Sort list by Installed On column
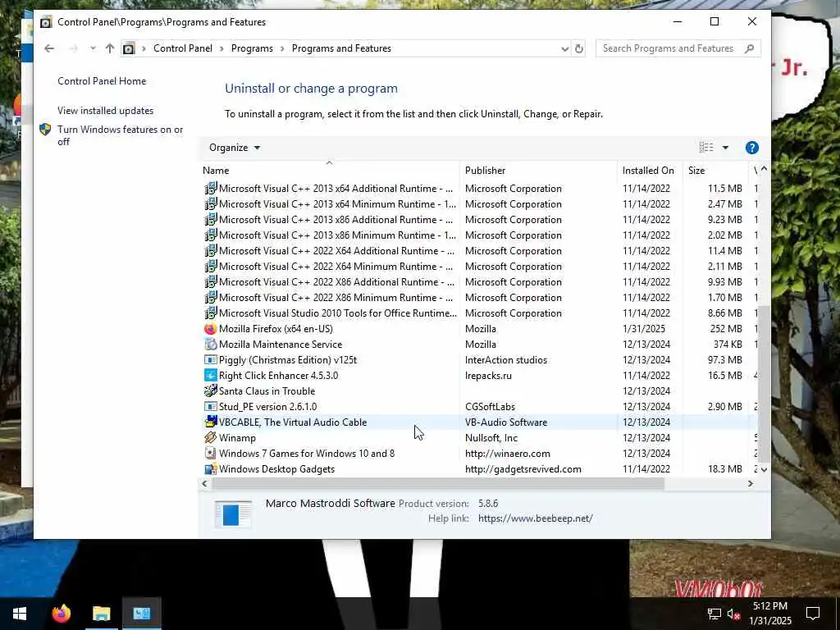This screenshot has width=840, height=630. (x=648, y=171)
